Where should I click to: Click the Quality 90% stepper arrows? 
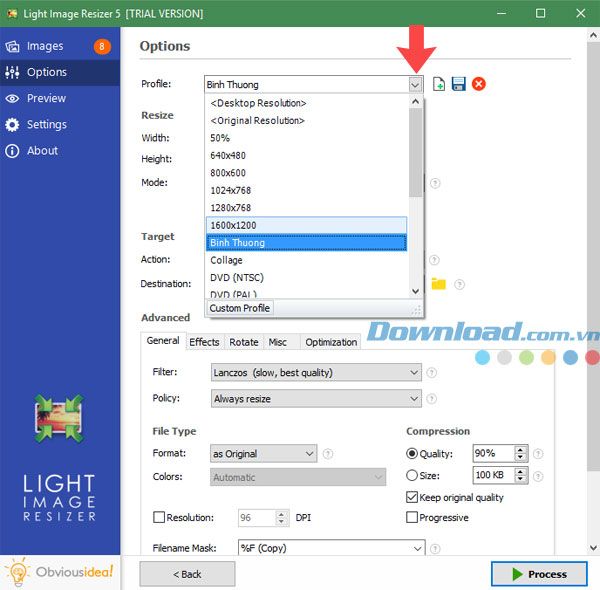click(x=520, y=454)
